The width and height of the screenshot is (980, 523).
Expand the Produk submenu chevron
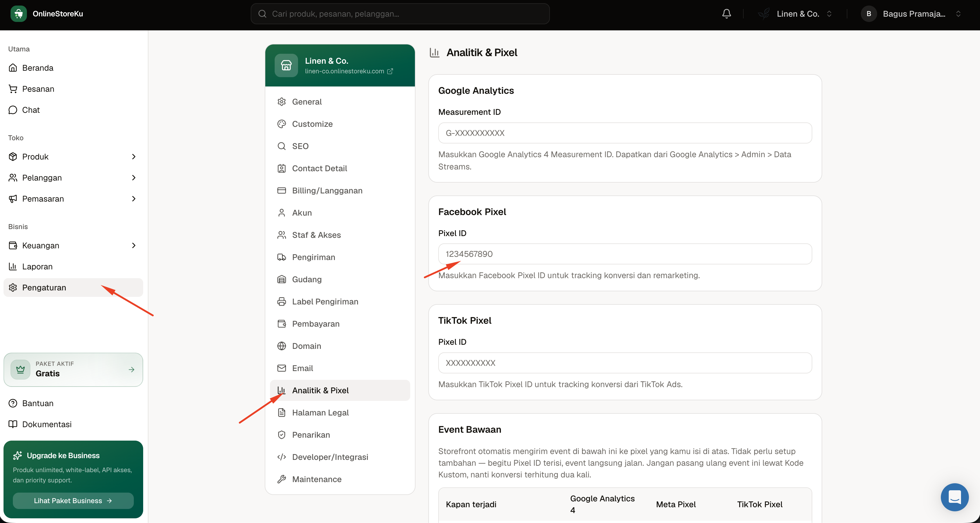[x=134, y=157]
